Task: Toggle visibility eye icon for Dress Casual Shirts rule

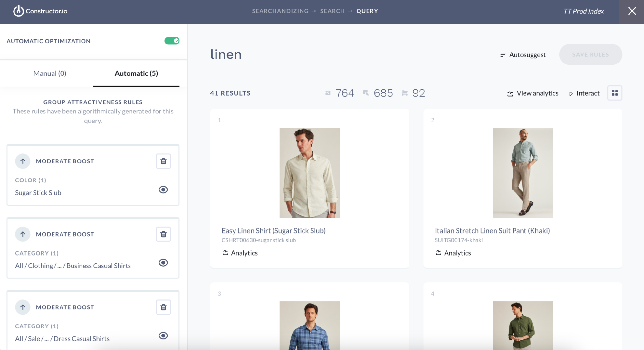Action: (163, 335)
